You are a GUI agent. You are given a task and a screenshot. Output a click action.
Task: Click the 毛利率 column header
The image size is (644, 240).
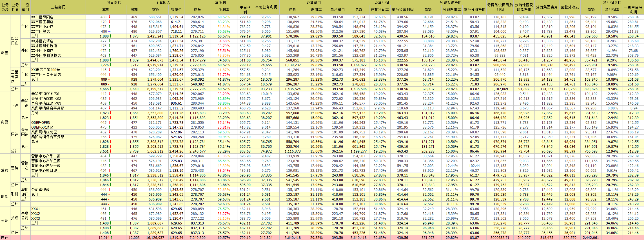click(x=224, y=10)
